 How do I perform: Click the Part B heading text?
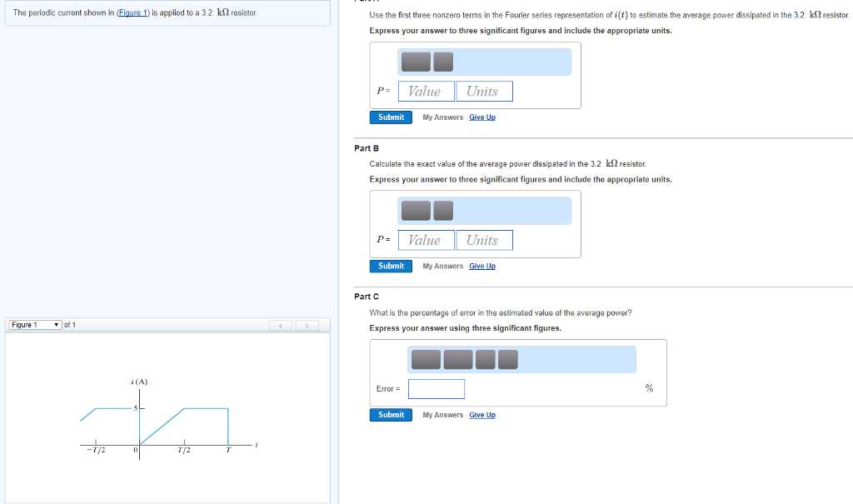[367, 148]
